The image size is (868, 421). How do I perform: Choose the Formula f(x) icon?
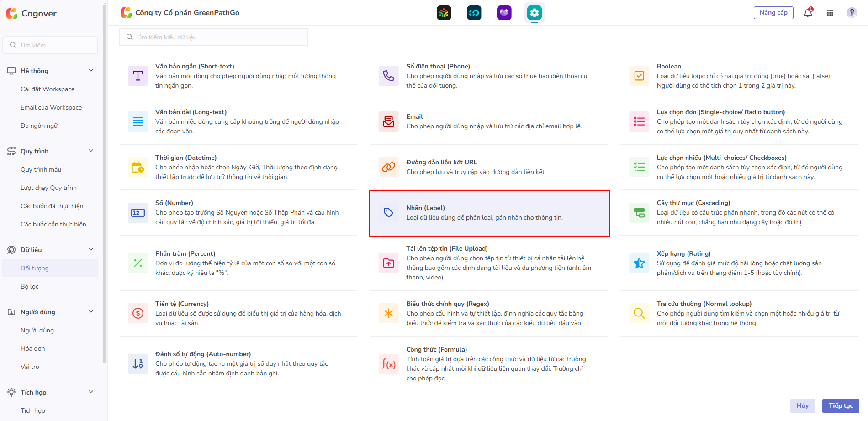[x=388, y=364]
